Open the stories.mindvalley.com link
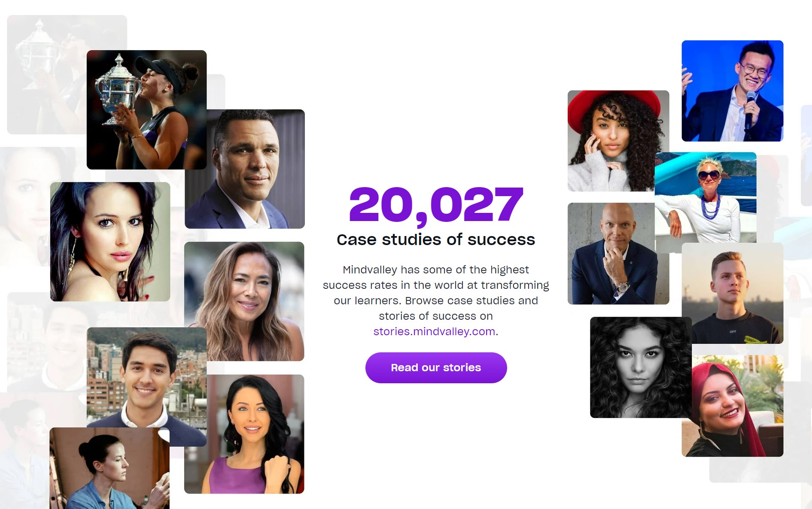This screenshot has height=509, width=812. (x=434, y=332)
